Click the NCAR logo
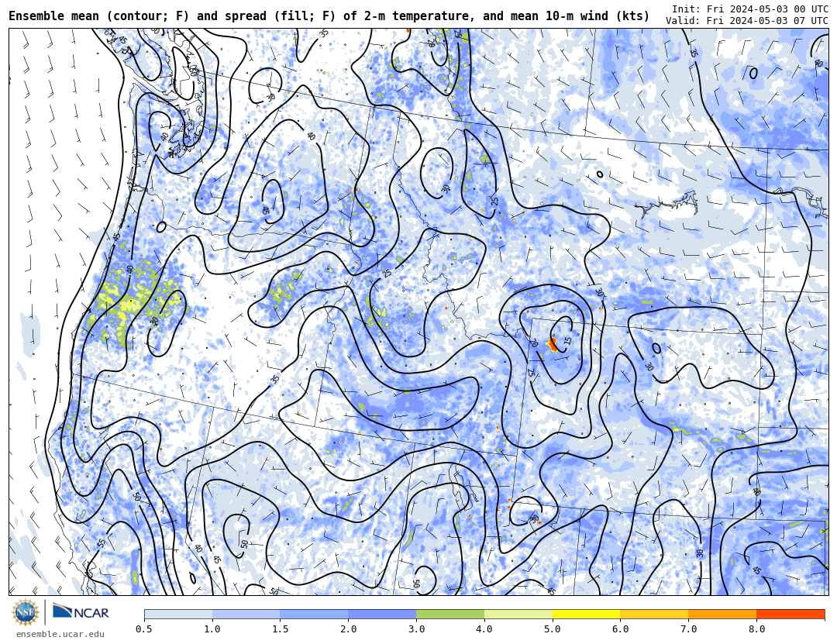This screenshot has height=644, width=837. click(x=81, y=612)
